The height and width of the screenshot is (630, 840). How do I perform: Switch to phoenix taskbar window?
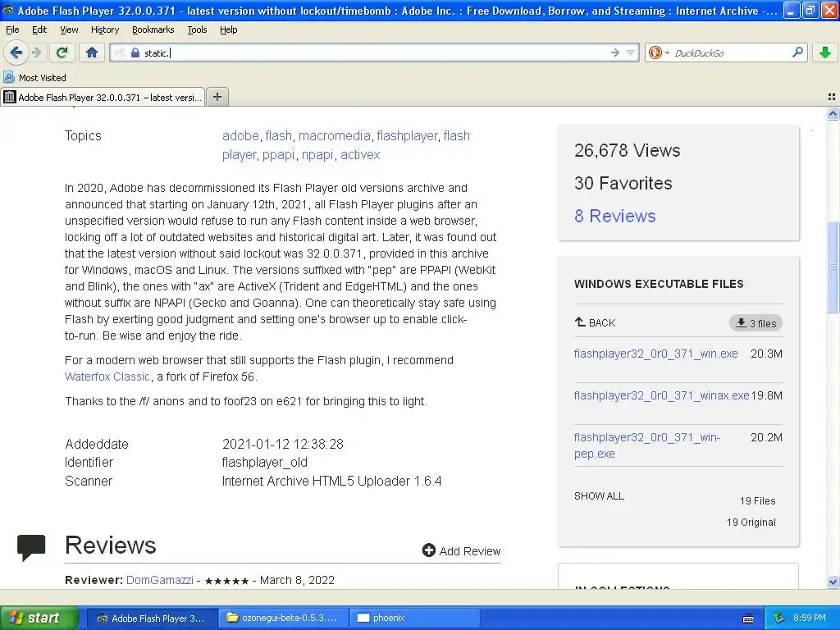click(x=413, y=619)
